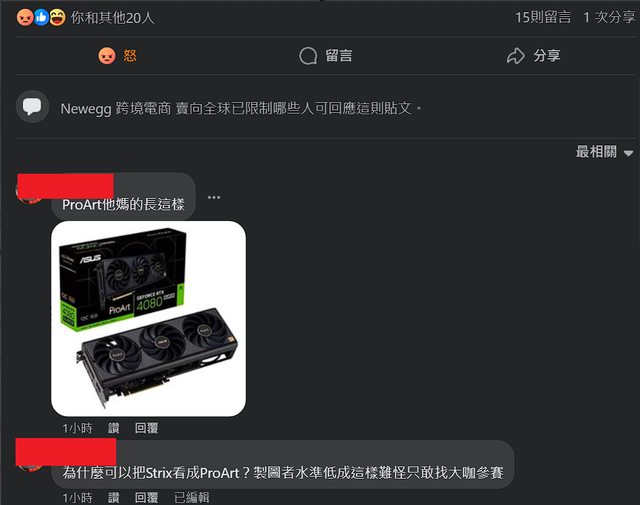This screenshot has width=640, height=505.
Task: Show reactions list 你和其他20人
Action: 113,18
